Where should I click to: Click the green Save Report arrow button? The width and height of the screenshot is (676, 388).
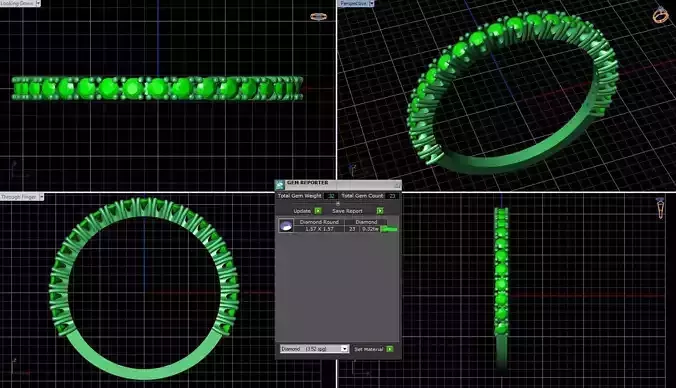point(380,211)
